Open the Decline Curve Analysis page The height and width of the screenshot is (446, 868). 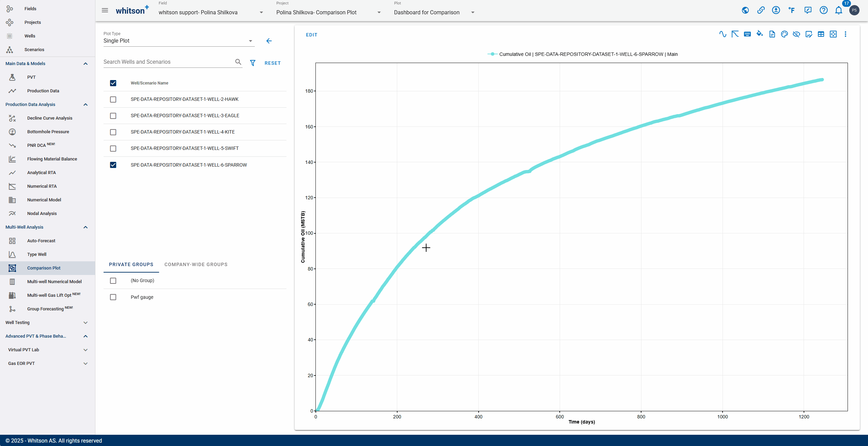50,118
